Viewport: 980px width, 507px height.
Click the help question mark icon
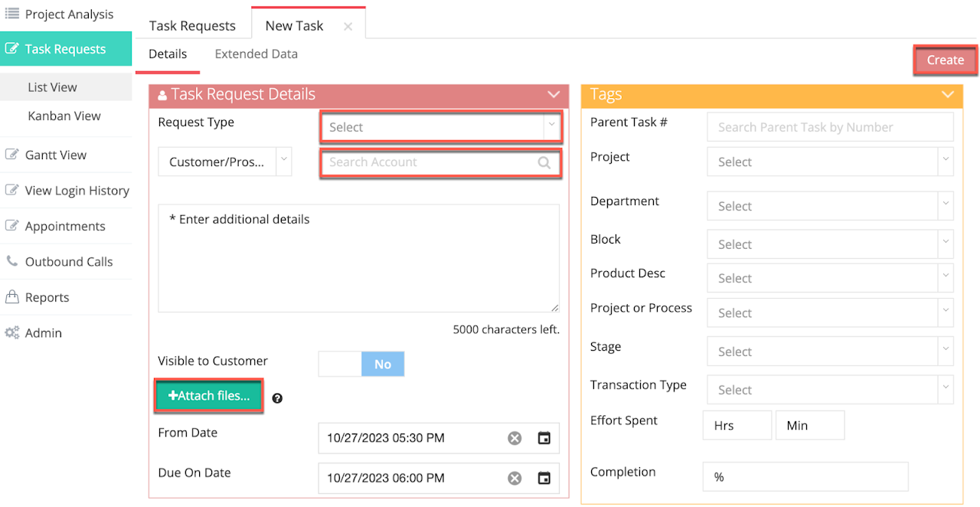click(277, 398)
